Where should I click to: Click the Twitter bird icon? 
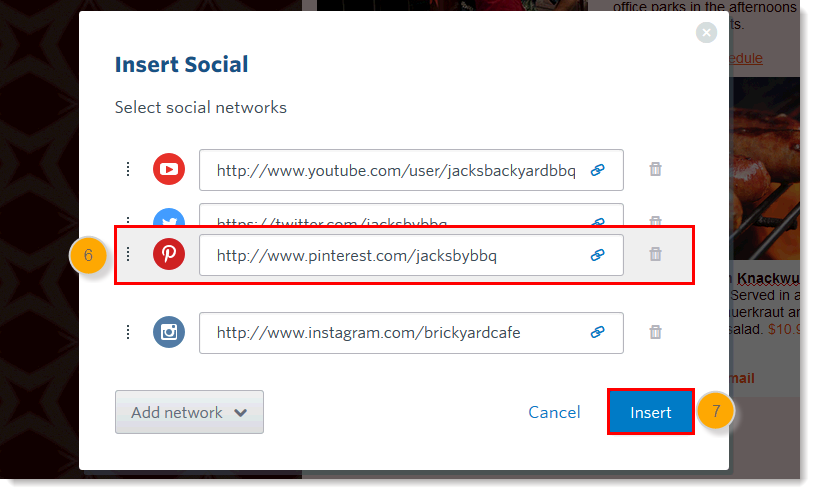(x=169, y=217)
